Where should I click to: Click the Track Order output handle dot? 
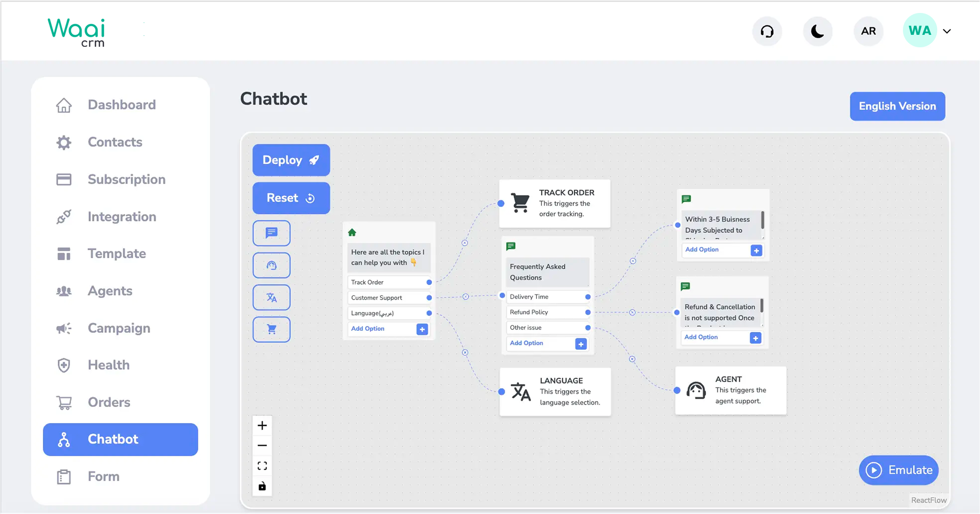(429, 282)
